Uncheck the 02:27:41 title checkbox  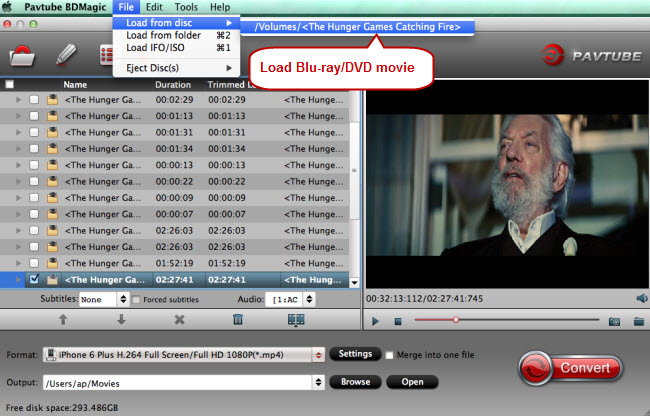[34, 279]
